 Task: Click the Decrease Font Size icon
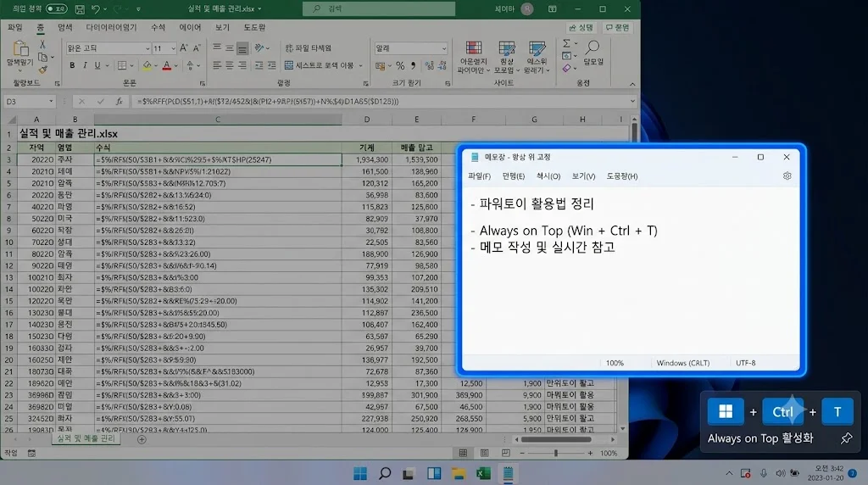click(197, 48)
